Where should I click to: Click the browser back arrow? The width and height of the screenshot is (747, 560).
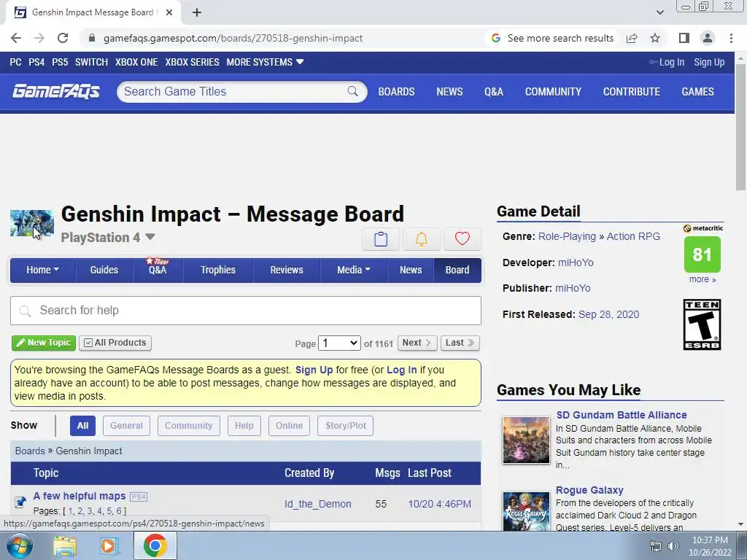tap(16, 38)
